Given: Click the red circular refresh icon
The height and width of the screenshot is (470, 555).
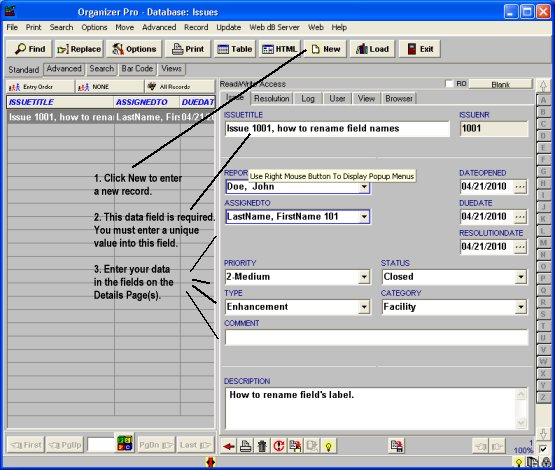Looking at the screenshot, I should (279, 446).
